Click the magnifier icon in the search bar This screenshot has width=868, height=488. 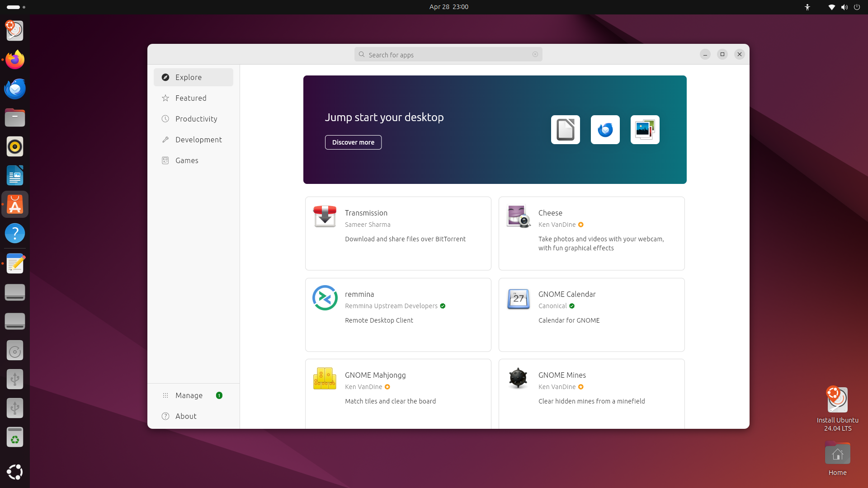(362, 54)
